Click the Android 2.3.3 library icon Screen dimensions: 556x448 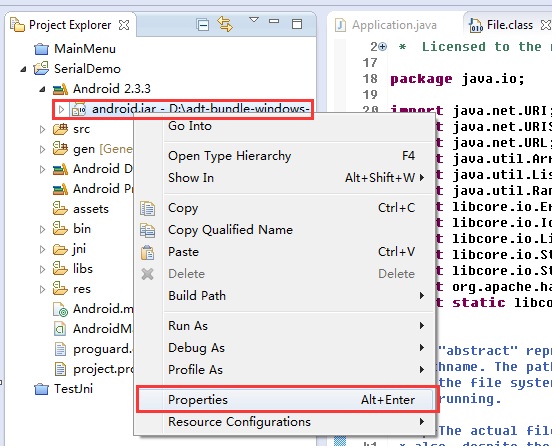pyautogui.click(x=60, y=89)
